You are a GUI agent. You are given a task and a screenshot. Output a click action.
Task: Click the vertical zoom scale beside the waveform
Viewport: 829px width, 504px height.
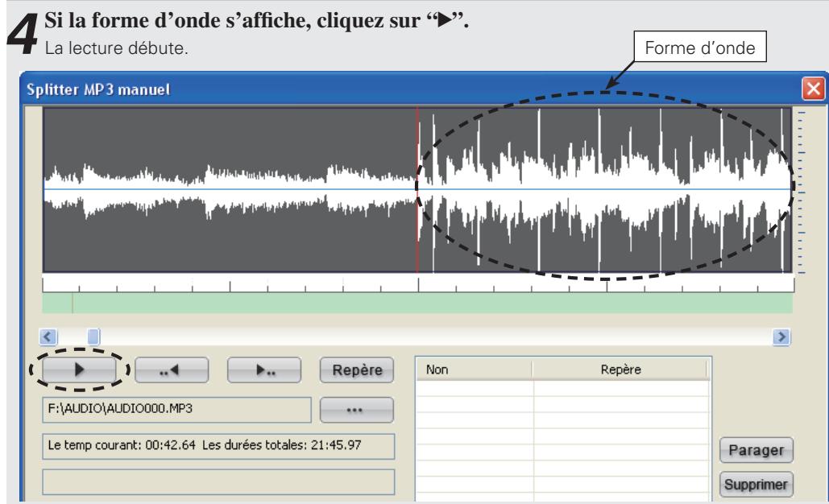[801, 192]
